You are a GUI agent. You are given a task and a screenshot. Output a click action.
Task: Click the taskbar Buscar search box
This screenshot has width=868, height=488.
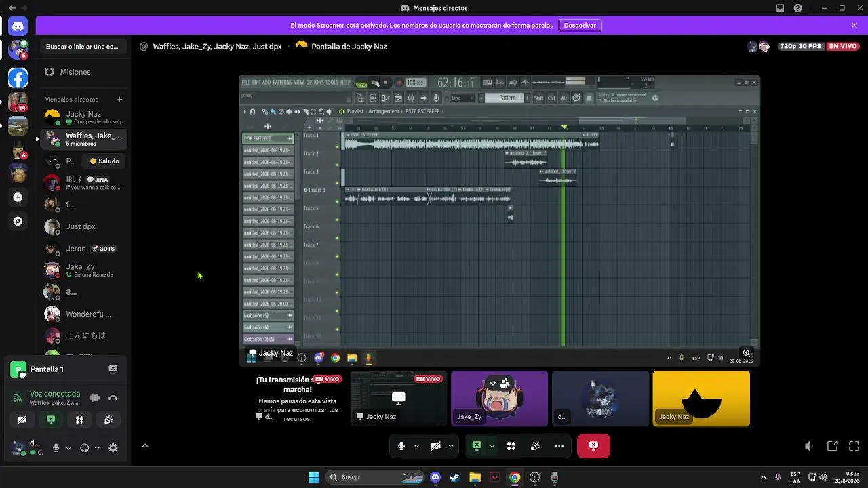click(376, 477)
